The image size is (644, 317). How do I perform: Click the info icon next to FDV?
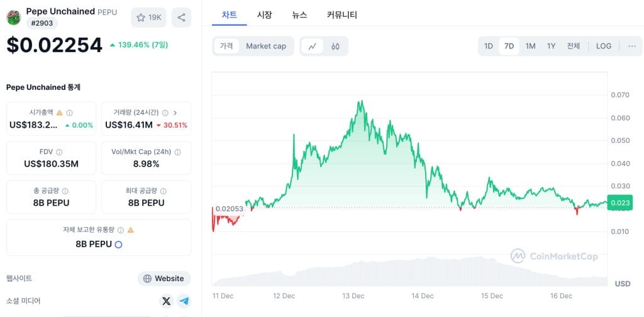59,152
